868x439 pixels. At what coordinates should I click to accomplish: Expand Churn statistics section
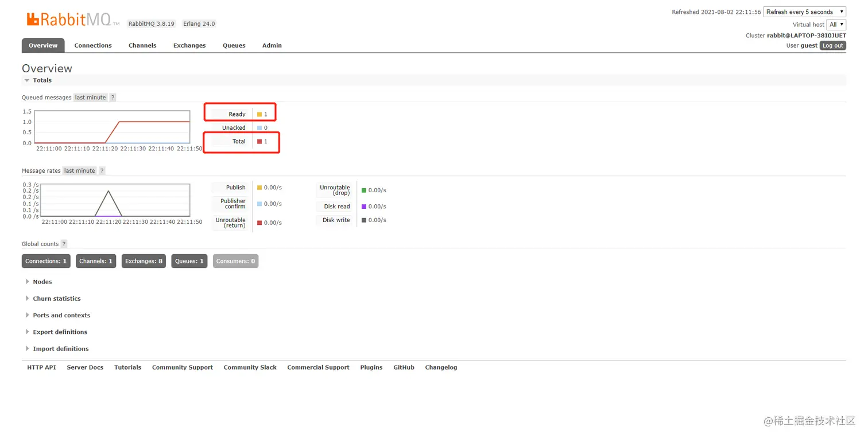[x=53, y=298]
